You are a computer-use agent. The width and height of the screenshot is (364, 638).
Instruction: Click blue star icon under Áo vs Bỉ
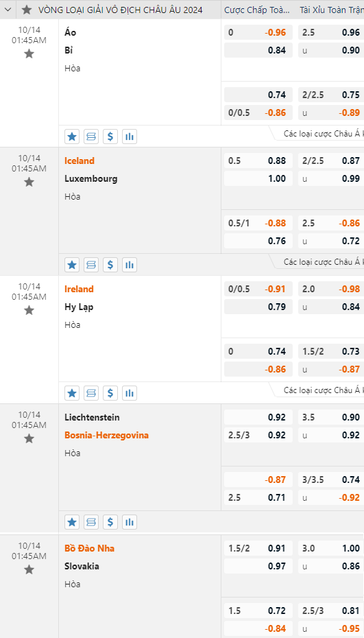(x=72, y=137)
